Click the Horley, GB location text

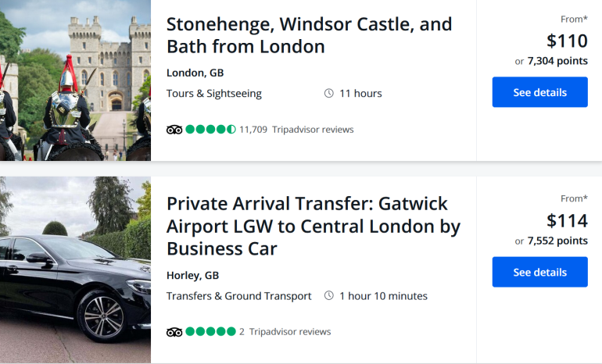click(x=192, y=275)
